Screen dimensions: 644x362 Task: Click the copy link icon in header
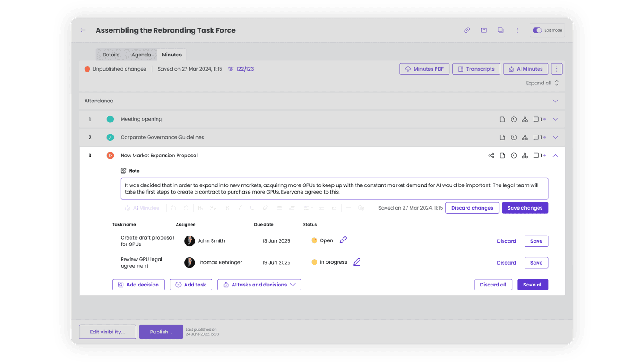[x=467, y=30]
